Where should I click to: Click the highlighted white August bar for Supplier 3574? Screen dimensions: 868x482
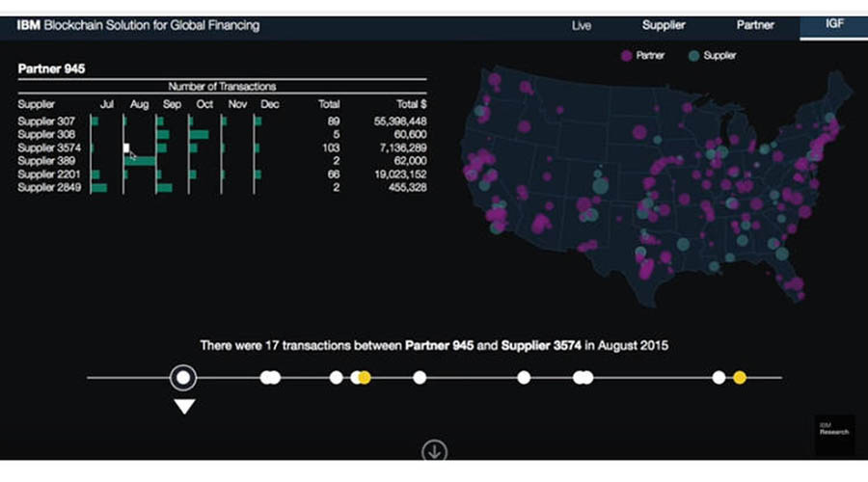point(126,147)
